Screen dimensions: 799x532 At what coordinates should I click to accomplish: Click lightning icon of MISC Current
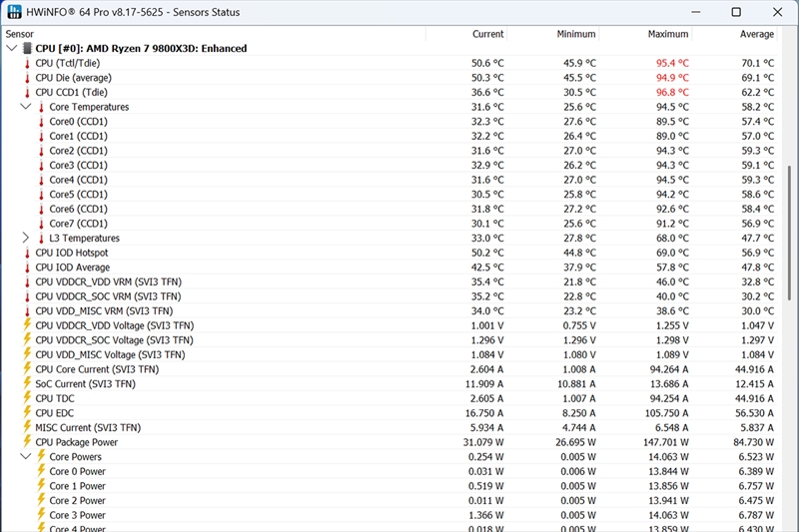click(28, 427)
